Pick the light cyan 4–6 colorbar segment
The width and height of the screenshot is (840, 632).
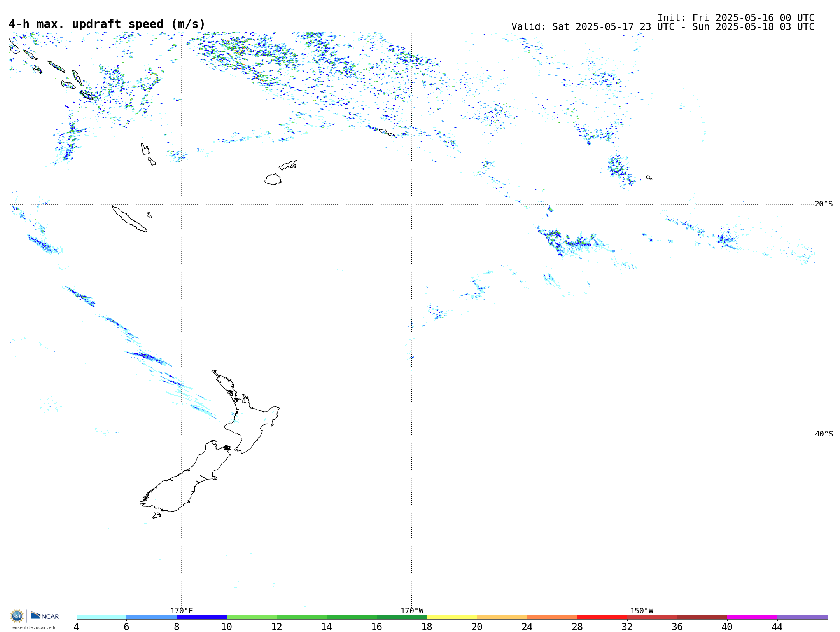(101, 617)
